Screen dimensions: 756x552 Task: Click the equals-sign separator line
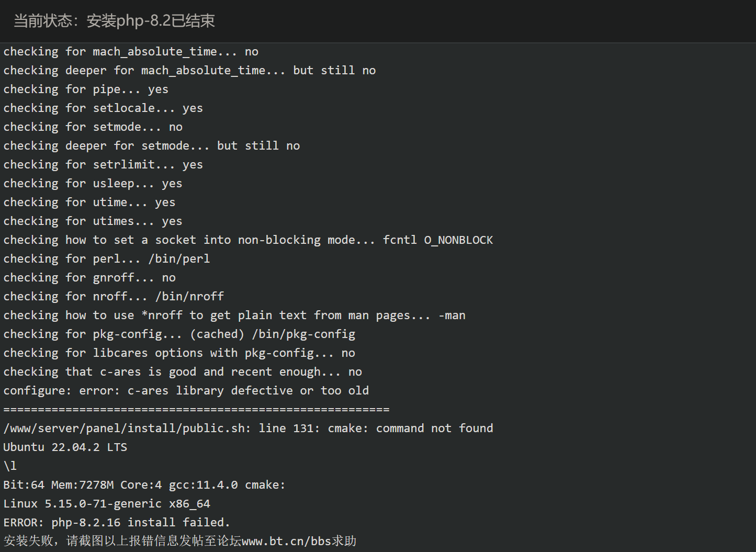196,410
